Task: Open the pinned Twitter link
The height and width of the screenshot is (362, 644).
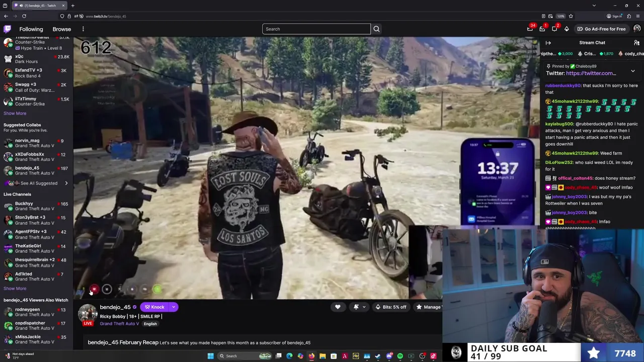Action: click(x=591, y=73)
